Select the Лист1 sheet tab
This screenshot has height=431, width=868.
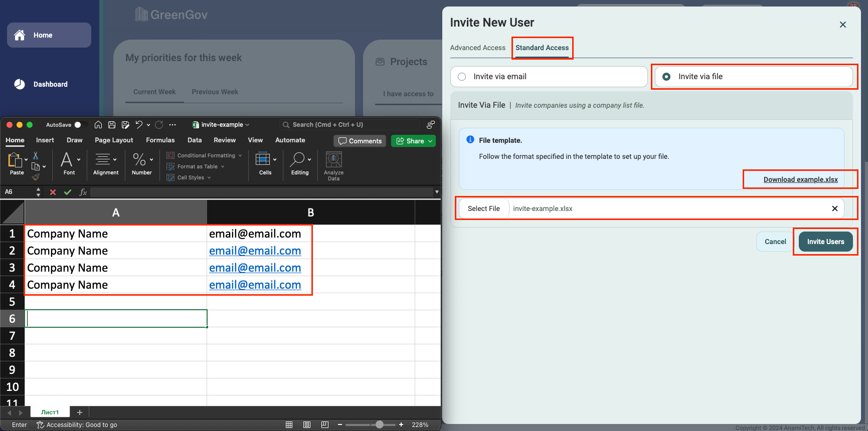tap(50, 412)
